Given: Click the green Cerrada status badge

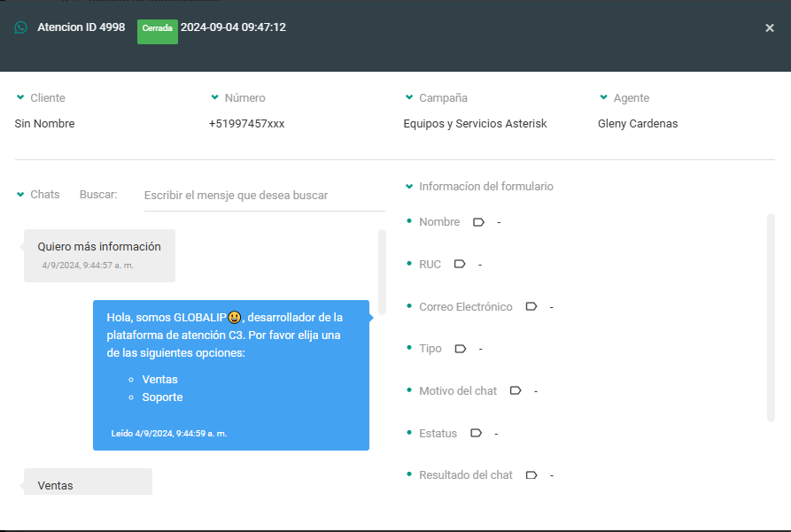Looking at the screenshot, I should point(158,31).
